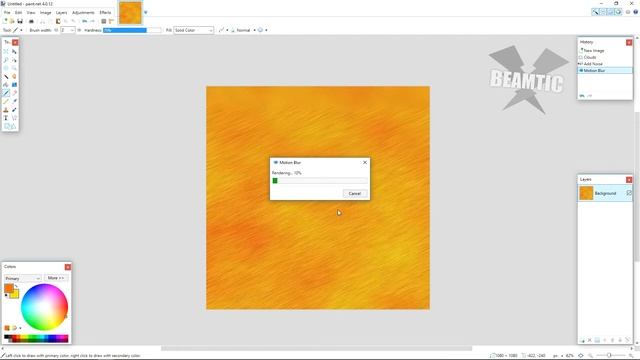Image resolution: width=640 pixels, height=360 pixels.
Task: Click the Undo toolbar icon
Action: click(84, 21)
